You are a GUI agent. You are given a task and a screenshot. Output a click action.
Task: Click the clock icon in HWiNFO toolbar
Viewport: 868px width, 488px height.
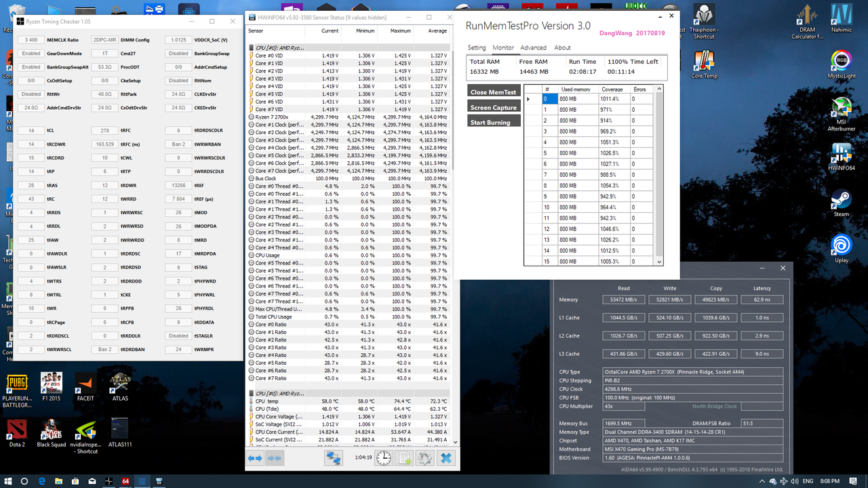click(384, 457)
